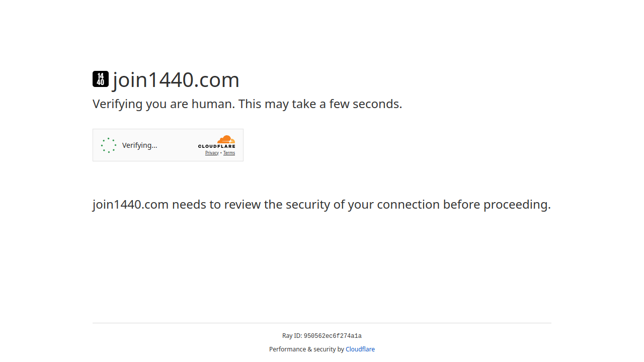This screenshot has width=644, height=362.
Task: Click the black 1440 logo icon
Action: (x=101, y=79)
